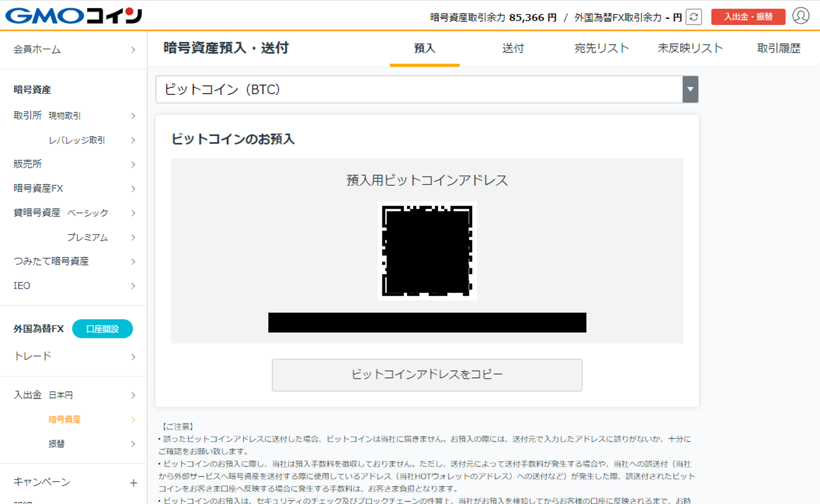820x504 pixels.
Task: Open the 取引履歴 tab
Action: [779, 48]
